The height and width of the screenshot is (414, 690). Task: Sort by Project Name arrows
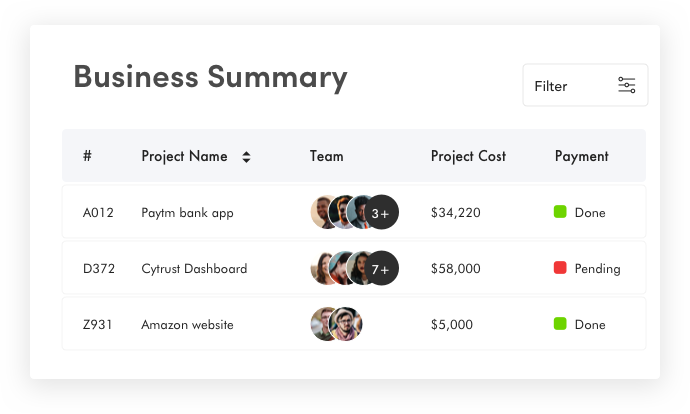(x=246, y=157)
